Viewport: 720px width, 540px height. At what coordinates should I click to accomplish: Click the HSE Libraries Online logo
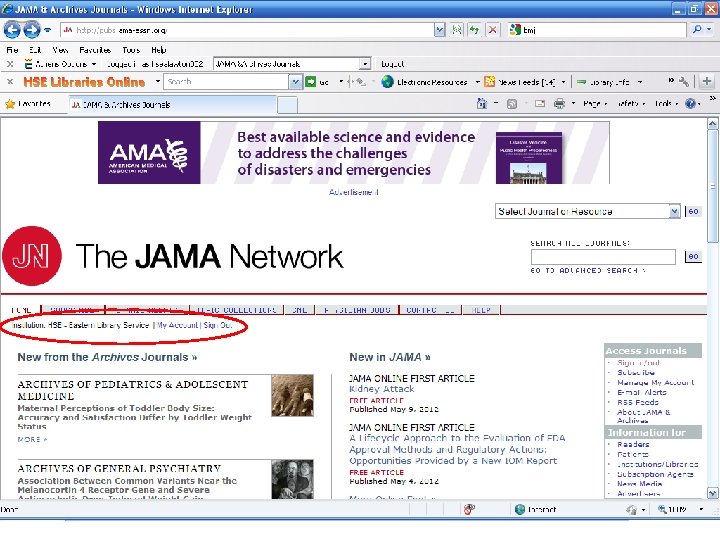[84, 82]
